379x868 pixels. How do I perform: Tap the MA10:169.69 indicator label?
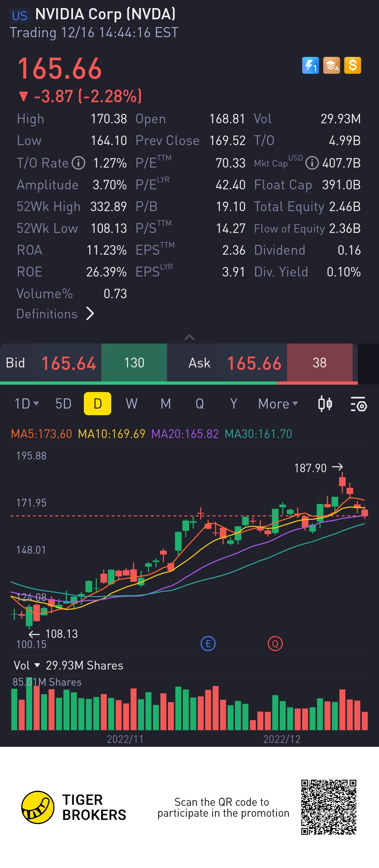(112, 434)
